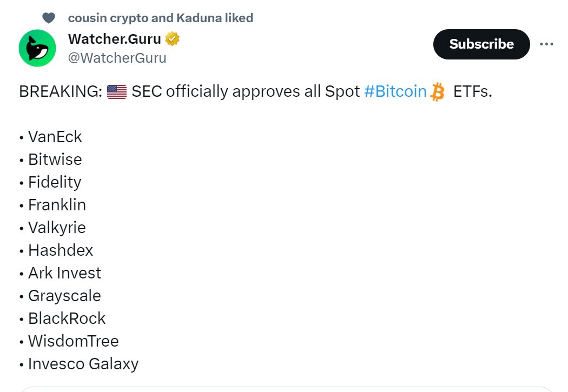
Task: Click the Ark Invest list entry
Action: coord(64,273)
